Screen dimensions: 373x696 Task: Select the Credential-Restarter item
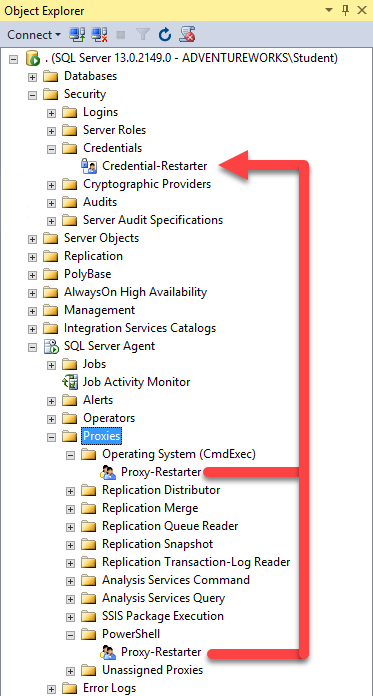point(155,166)
